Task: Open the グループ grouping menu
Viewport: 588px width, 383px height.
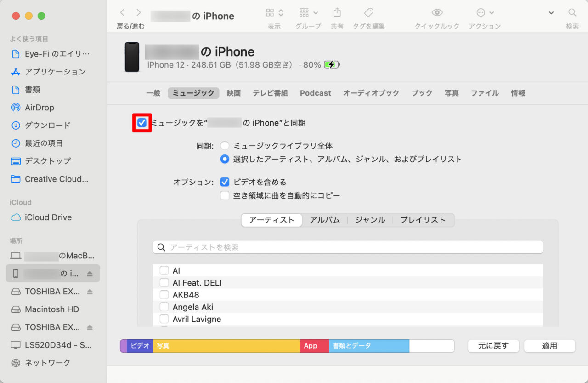Action: 308,13
